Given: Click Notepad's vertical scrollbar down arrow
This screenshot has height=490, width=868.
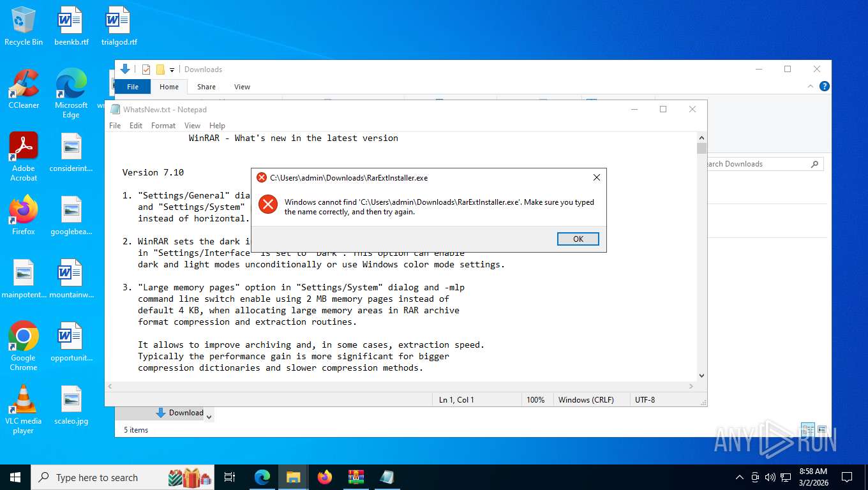Looking at the screenshot, I should [x=701, y=376].
